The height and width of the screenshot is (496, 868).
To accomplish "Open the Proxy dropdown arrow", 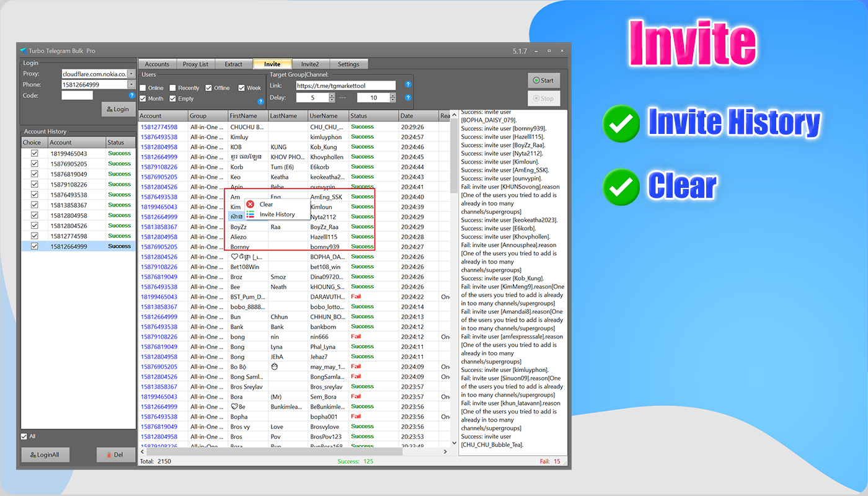I will (x=131, y=74).
